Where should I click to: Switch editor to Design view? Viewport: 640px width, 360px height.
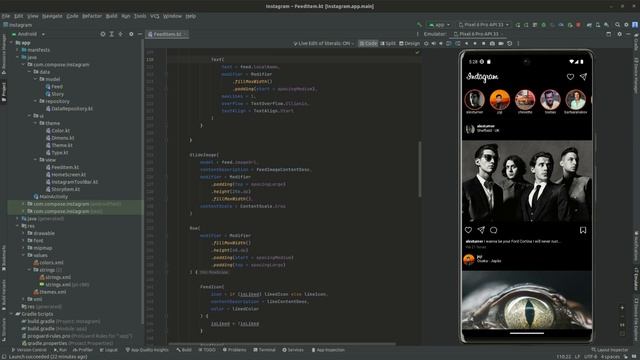tap(409, 43)
